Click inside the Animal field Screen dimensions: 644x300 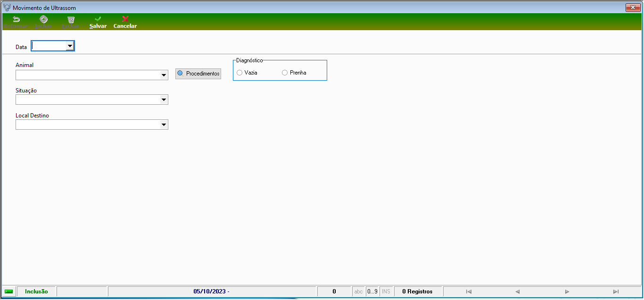(x=88, y=75)
